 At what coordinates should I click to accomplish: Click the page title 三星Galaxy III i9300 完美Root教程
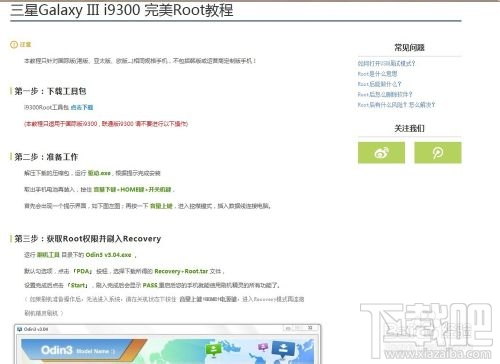click(x=122, y=10)
